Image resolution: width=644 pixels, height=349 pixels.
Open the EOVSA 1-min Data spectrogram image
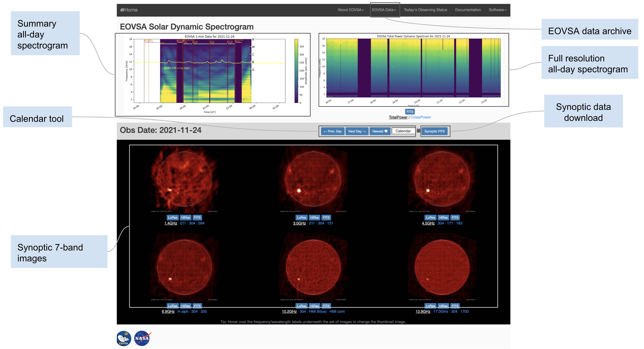pos(212,74)
